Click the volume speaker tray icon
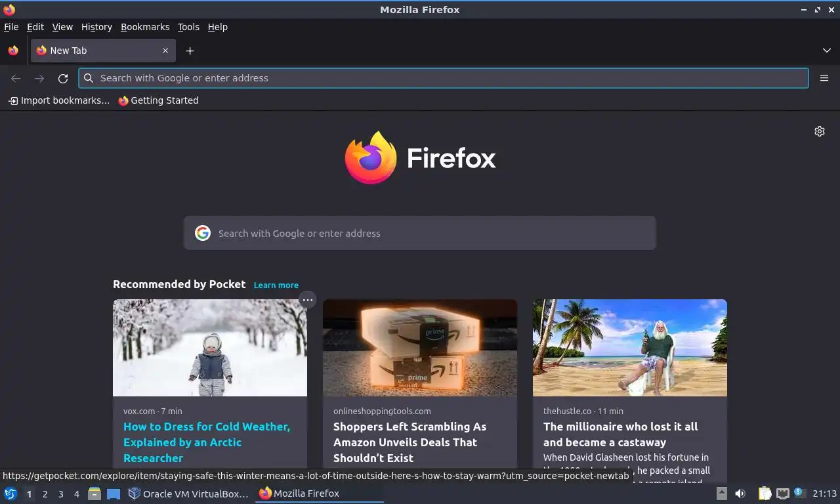The image size is (840, 504). click(740, 493)
